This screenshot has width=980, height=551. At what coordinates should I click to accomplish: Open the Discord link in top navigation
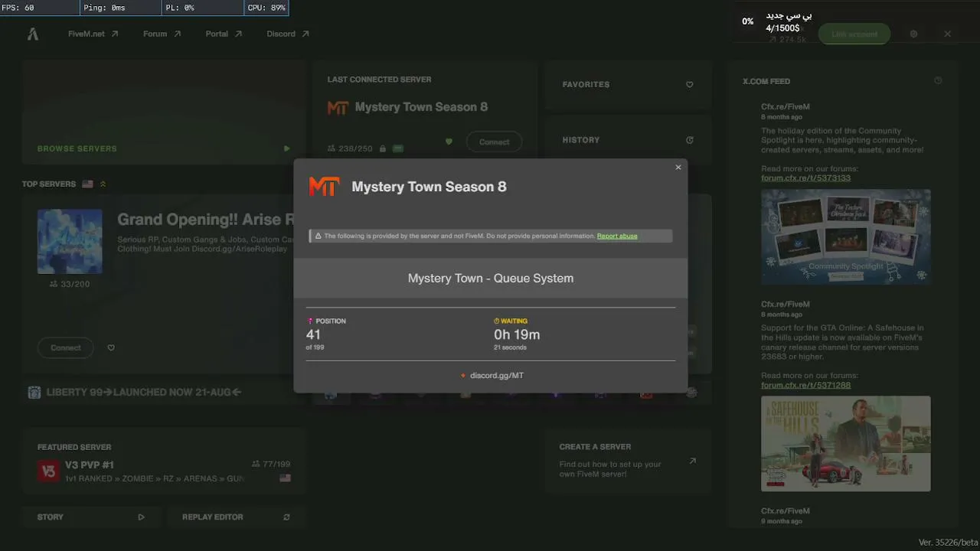point(288,34)
